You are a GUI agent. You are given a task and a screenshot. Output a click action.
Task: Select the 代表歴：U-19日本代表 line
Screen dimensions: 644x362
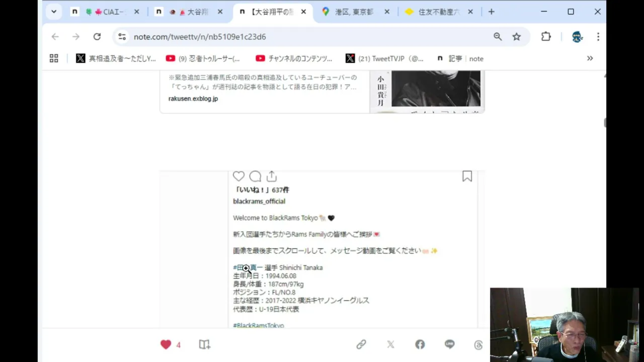pyautogui.click(x=266, y=309)
